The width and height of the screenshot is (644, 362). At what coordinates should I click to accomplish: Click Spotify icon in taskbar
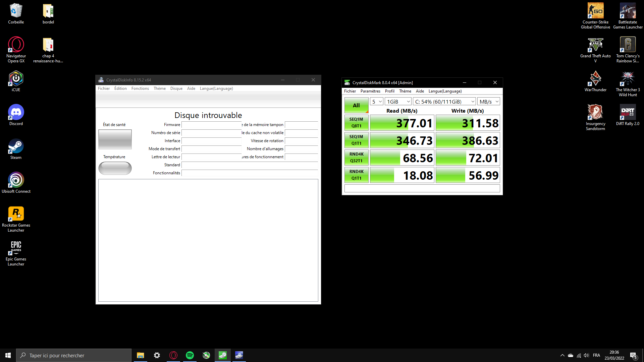pos(190,355)
